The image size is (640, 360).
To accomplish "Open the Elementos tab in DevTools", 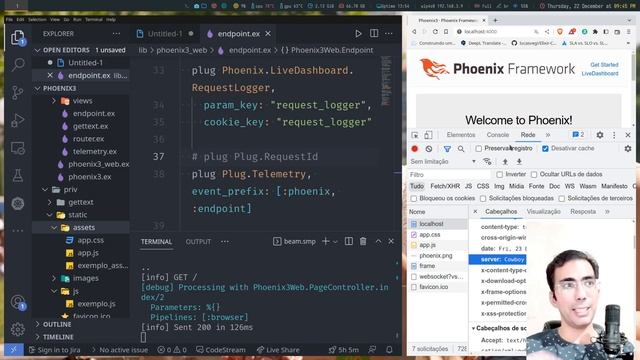I will tap(461, 135).
